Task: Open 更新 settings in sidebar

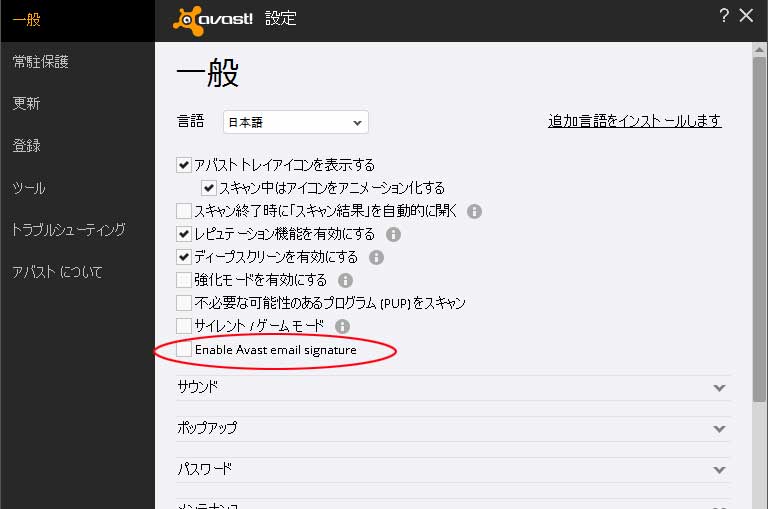Action: click(26, 103)
